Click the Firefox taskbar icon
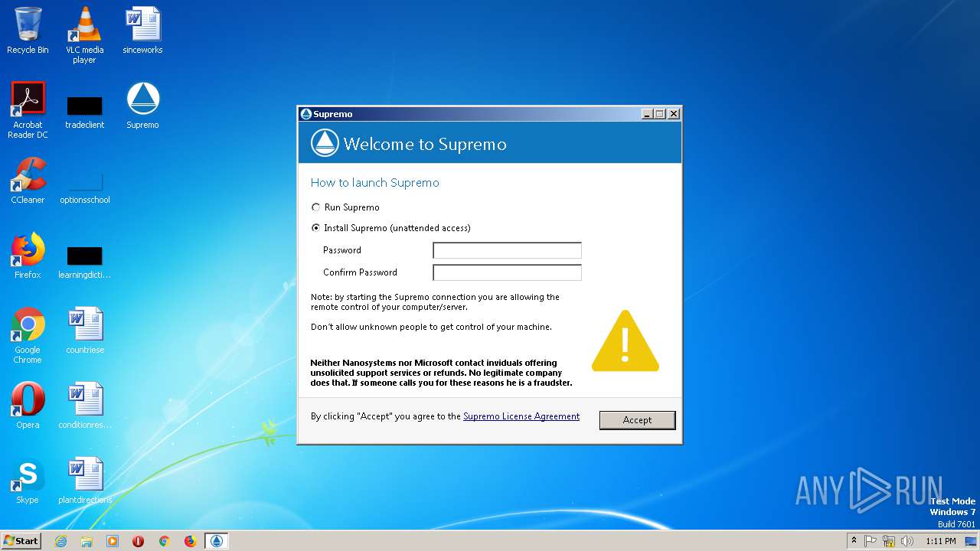Screen dimensions: 980x551 (190, 541)
